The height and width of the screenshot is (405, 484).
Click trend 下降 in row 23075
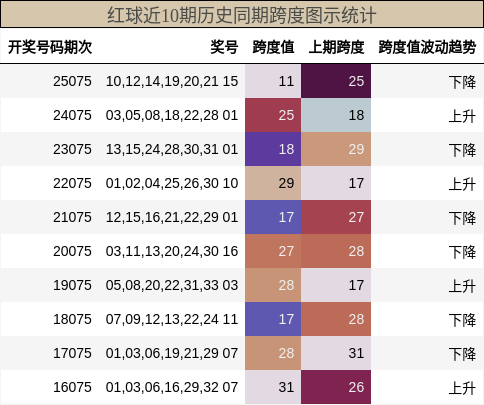[462, 150]
